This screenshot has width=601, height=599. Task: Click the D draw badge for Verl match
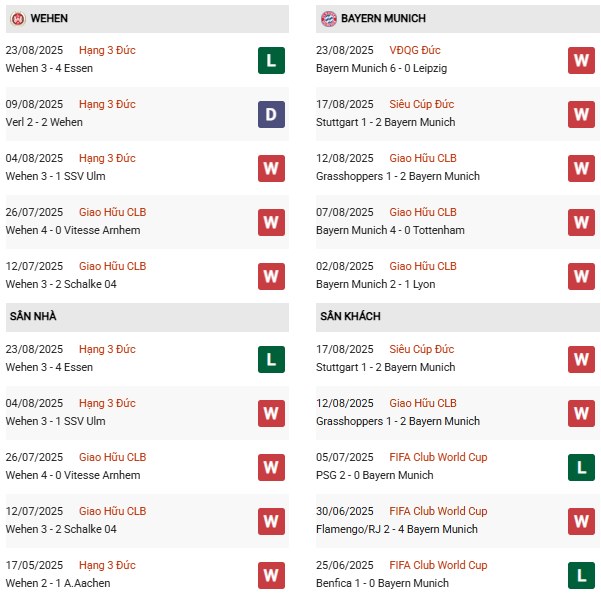(271, 114)
